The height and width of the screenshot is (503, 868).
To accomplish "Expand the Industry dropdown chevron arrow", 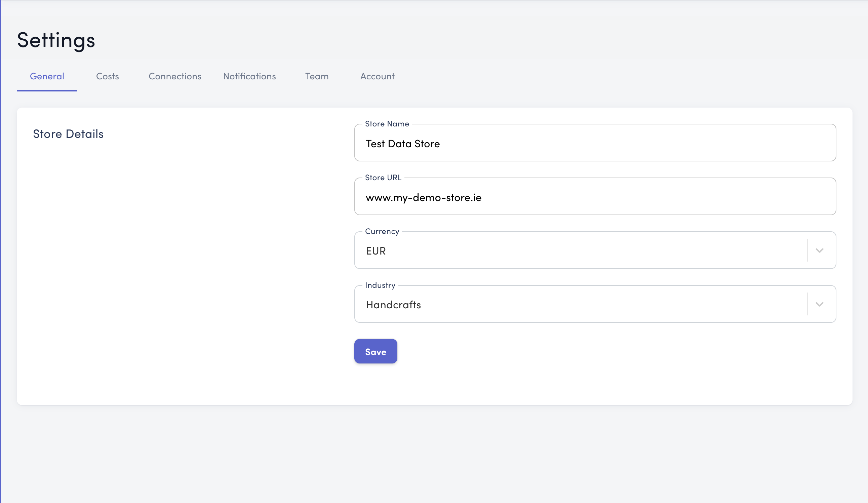I will pyautogui.click(x=819, y=304).
